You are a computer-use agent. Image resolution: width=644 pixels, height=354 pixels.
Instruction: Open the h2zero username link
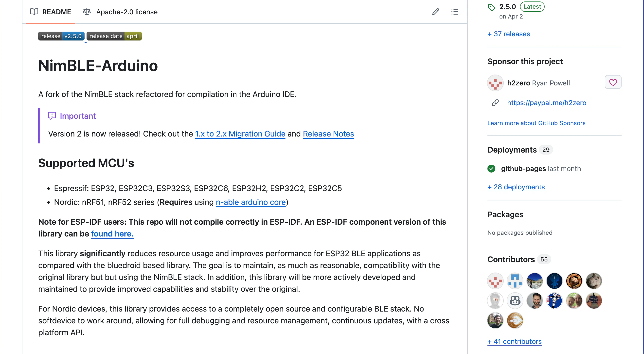[519, 83]
